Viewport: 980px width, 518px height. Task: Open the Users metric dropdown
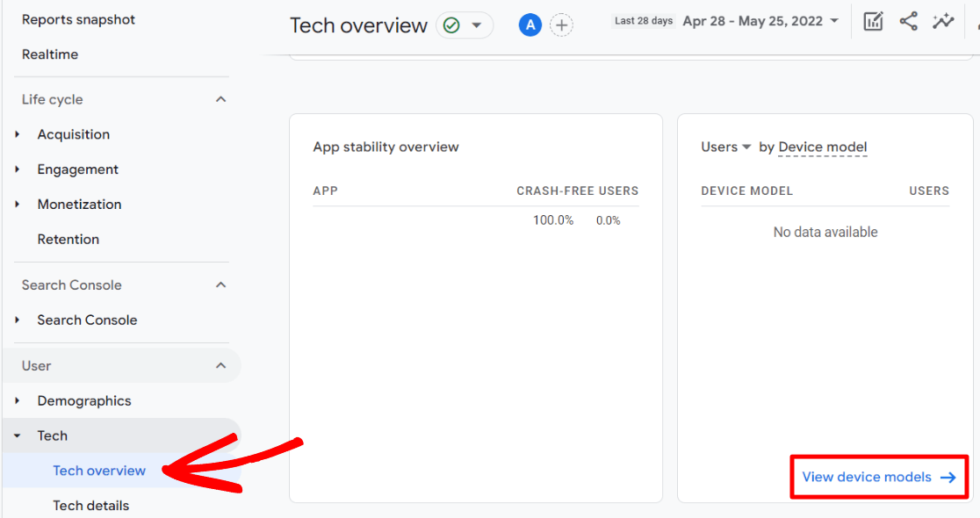(x=725, y=147)
